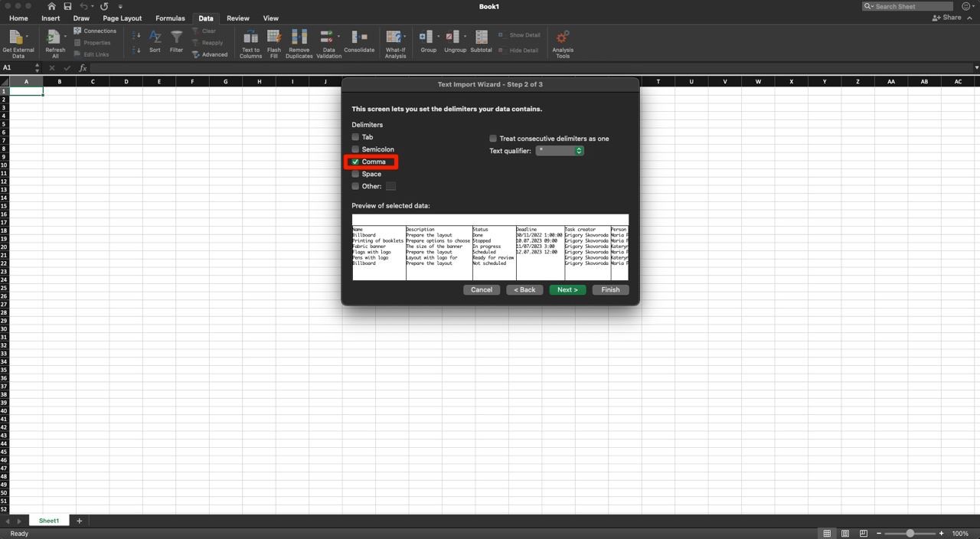
Task: Click the Filter funnel icon
Action: tap(176, 38)
